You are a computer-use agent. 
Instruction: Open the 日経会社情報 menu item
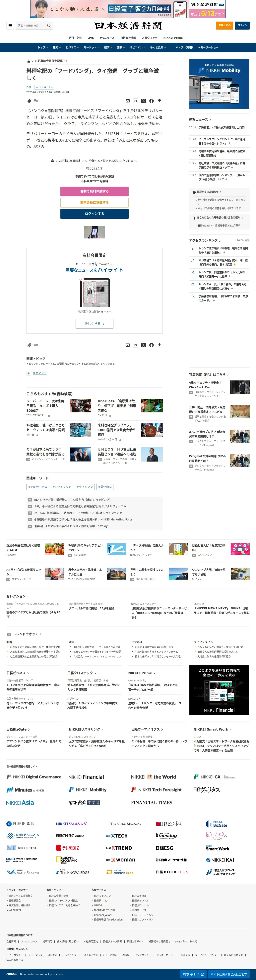click(x=128, y=38)
